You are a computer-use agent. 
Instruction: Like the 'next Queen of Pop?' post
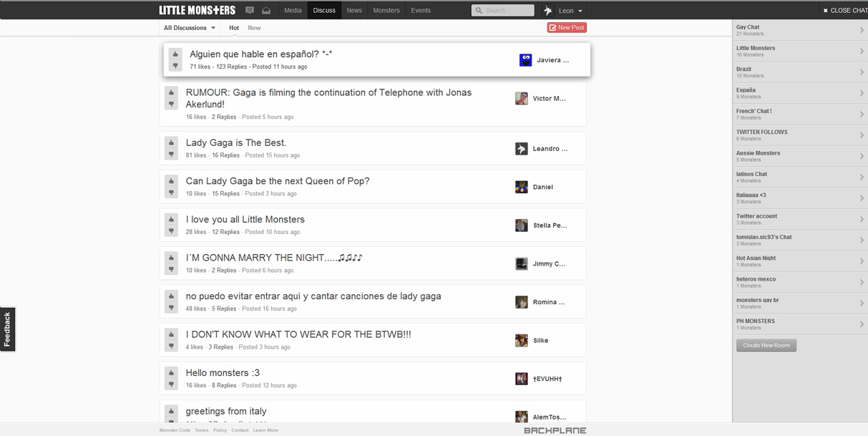pos(171,182)
